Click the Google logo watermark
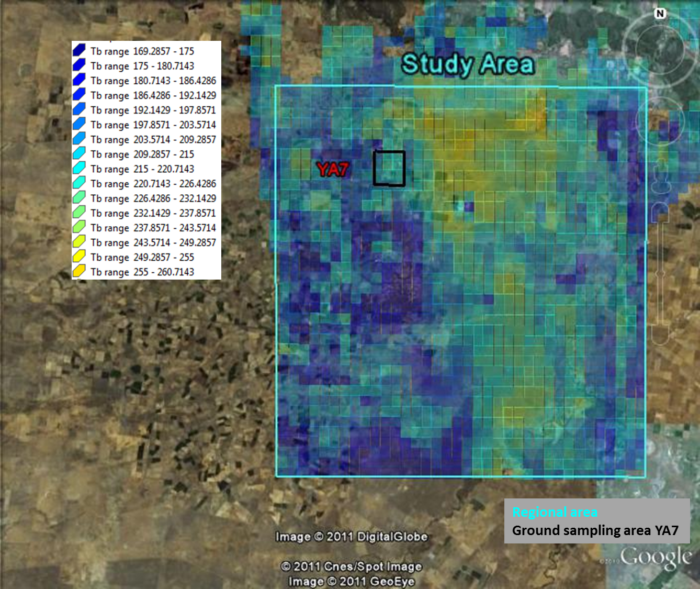Viewport: 700px width, 589px height. (x=656, y=558)
